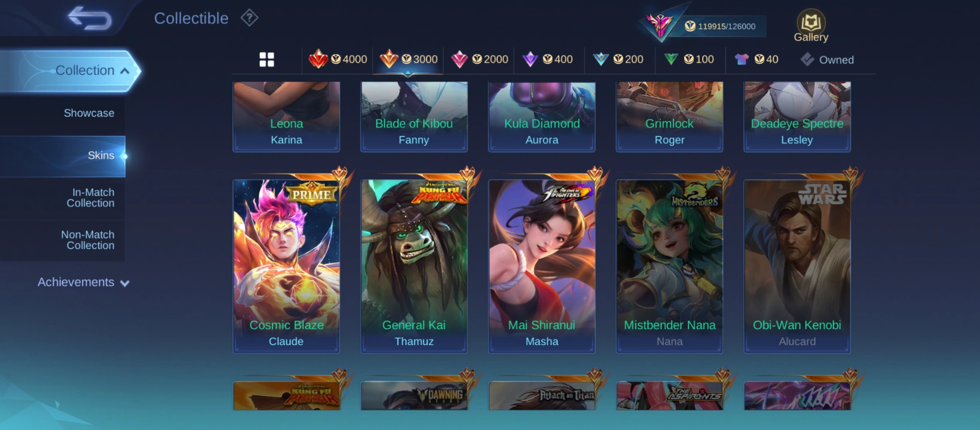
Task: Show all skins with the grid icon
Action: tap(267, 60)
